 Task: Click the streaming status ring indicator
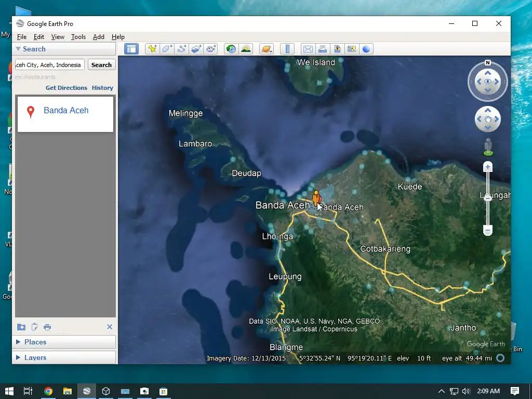pos(500,358)
